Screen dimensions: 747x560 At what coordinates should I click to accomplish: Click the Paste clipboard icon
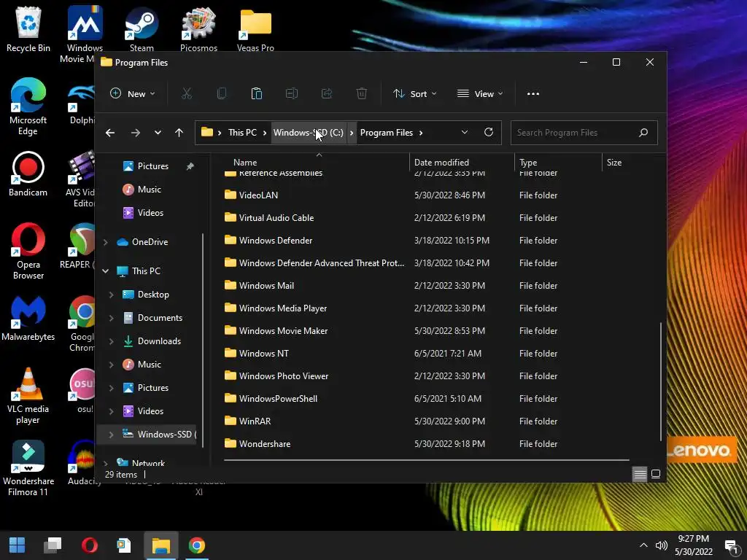[256, 94]
